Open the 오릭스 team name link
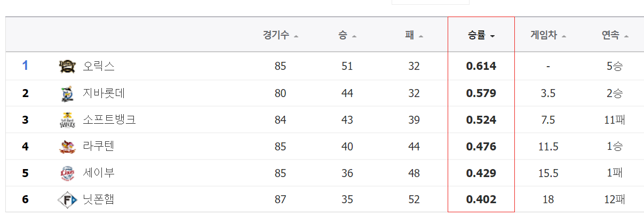 pos(99,66)
